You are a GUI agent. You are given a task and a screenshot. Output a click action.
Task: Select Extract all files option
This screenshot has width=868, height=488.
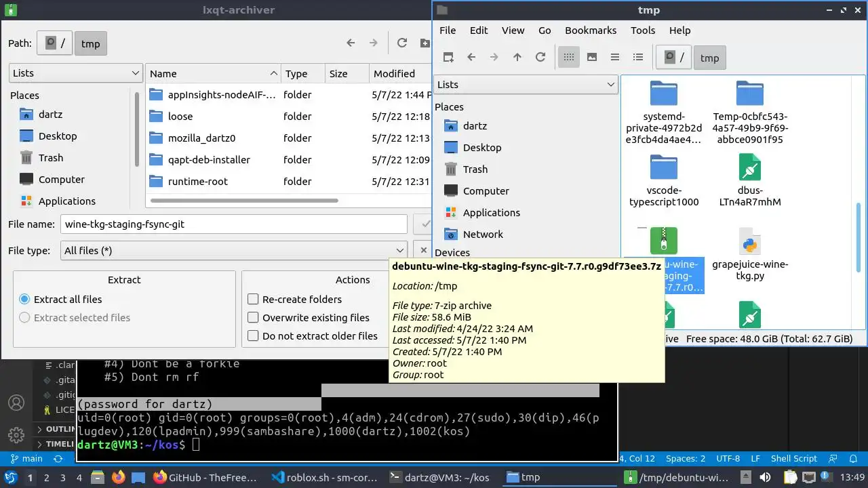(x=61, y=300)
